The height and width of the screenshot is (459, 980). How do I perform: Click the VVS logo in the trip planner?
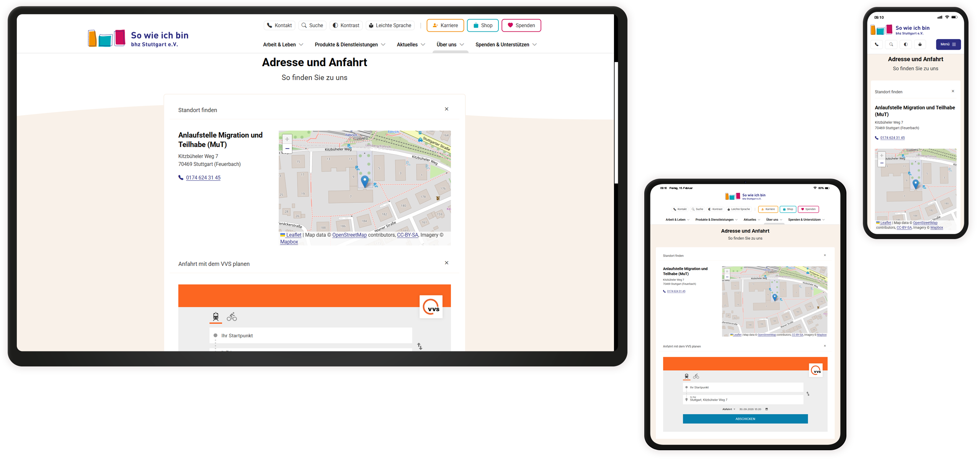431,306
